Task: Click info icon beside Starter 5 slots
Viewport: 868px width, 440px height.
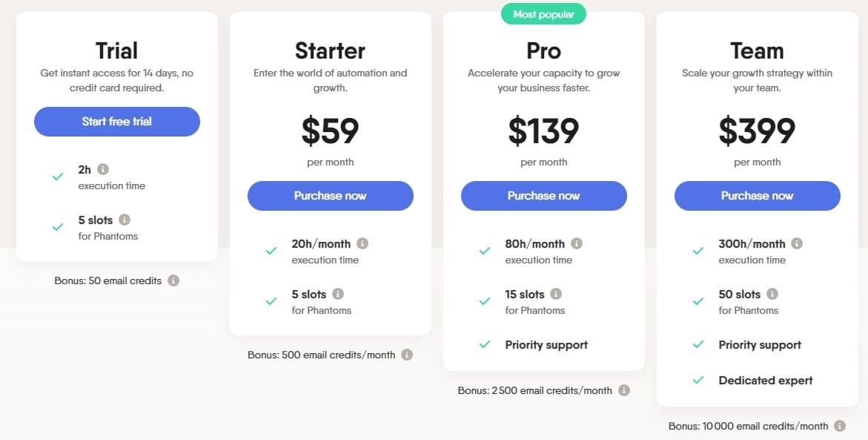Action: click(x=338, y=294)
